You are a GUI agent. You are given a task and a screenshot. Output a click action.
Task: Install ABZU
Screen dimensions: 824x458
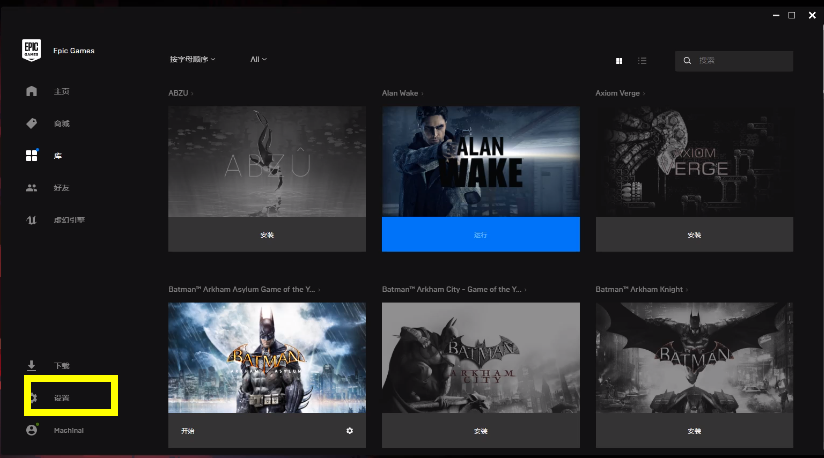[267, 234]
